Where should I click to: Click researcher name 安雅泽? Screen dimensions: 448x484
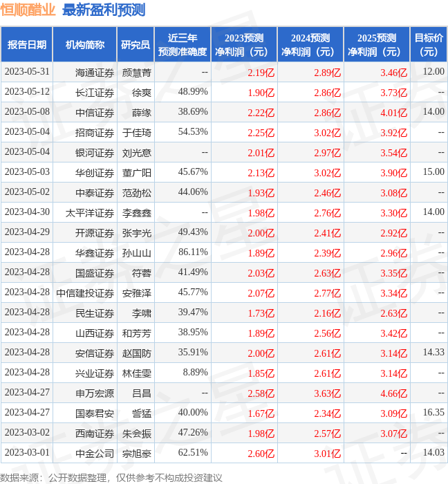pyautogui.click(x=137, y=293)
